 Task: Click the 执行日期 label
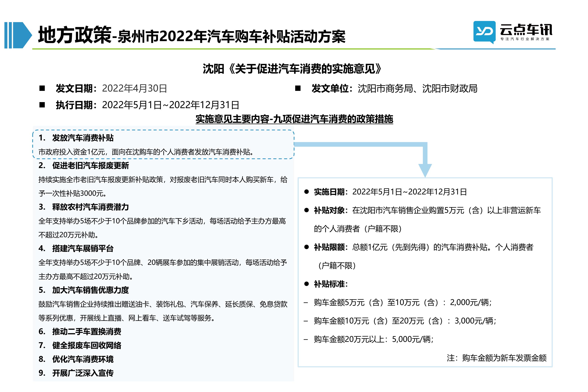click(76, 105)
